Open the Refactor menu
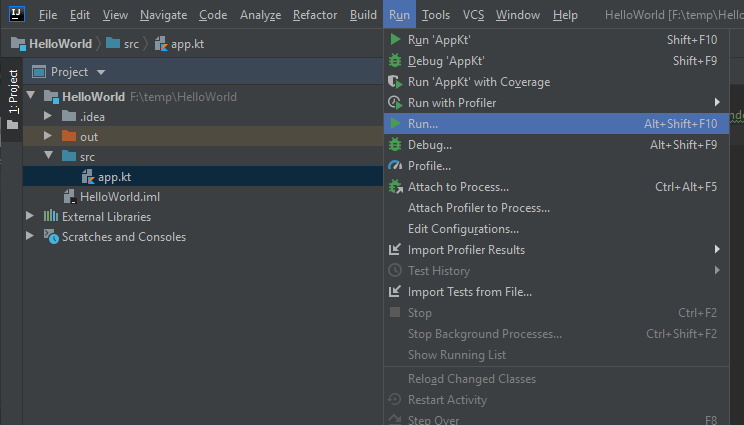The image size is (744, 425). tap(315, 15)
